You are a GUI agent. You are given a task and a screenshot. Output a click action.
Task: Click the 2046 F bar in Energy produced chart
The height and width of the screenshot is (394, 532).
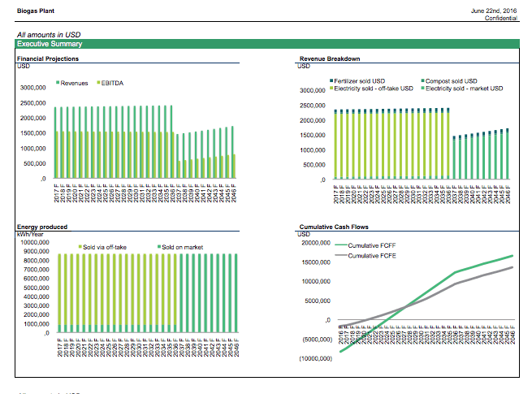point(236,293)
